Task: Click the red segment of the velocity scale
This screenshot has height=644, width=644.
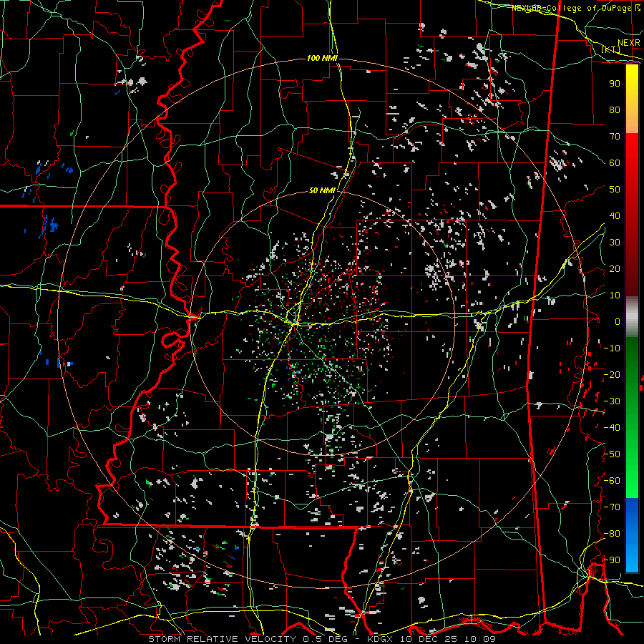Action: click(x=632, y=215)
